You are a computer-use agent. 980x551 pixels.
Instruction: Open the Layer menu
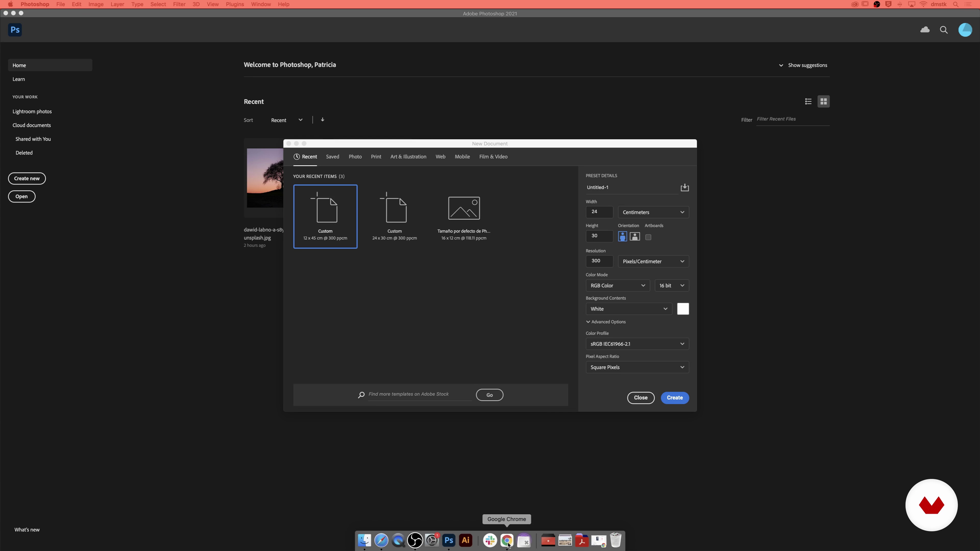pos(117,4)
